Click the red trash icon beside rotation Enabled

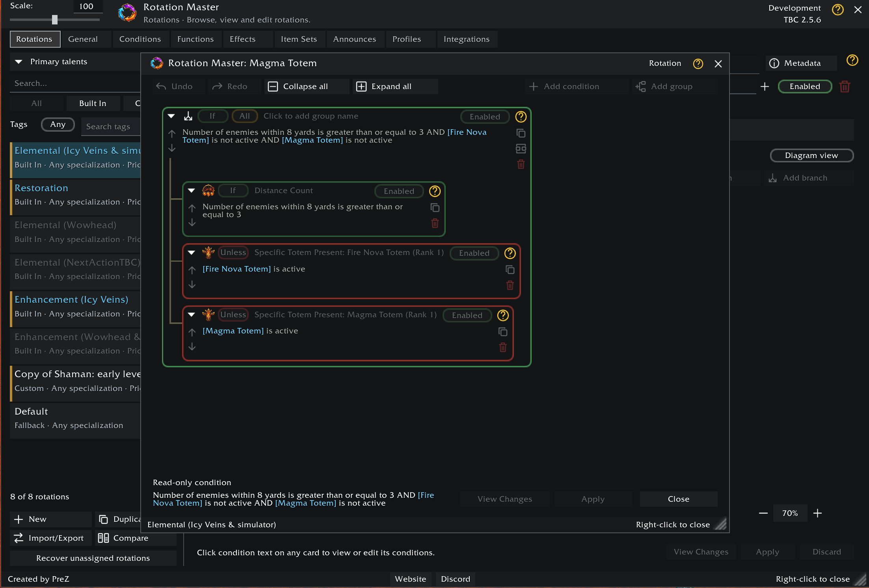pyautogui.click(x=845, y=86)
